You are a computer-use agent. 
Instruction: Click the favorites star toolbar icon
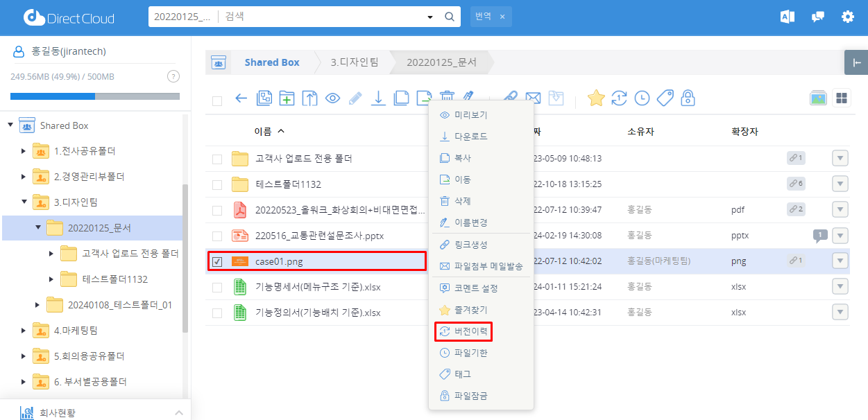(596, 98)
